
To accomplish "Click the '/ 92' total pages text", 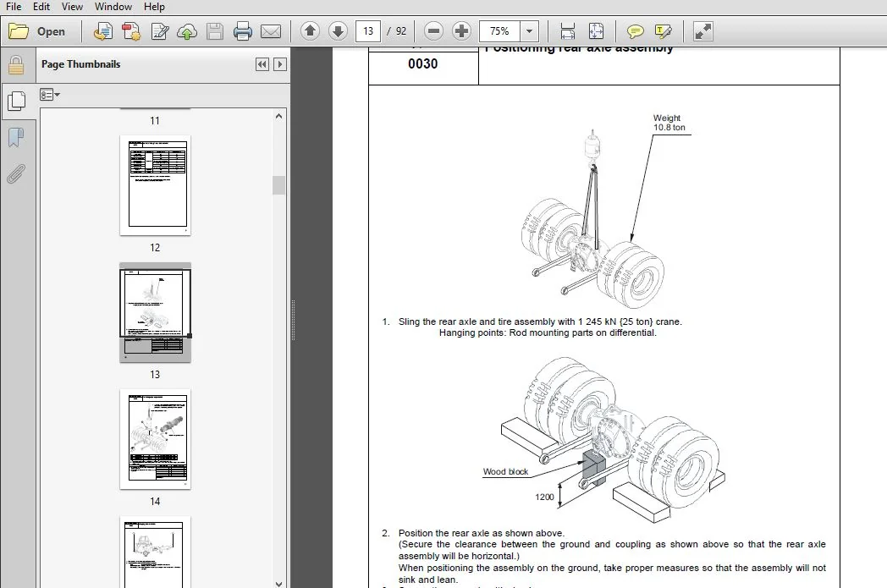I will tap(397, 31).
